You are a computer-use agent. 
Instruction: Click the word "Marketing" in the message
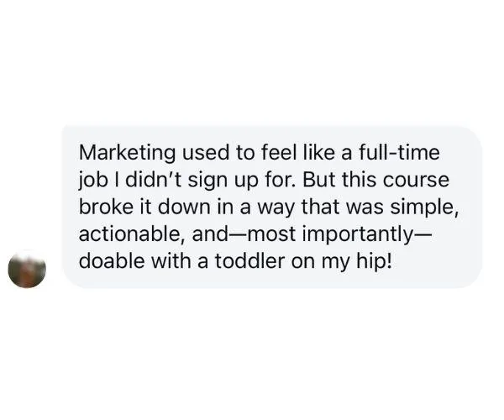pos(128,153)
